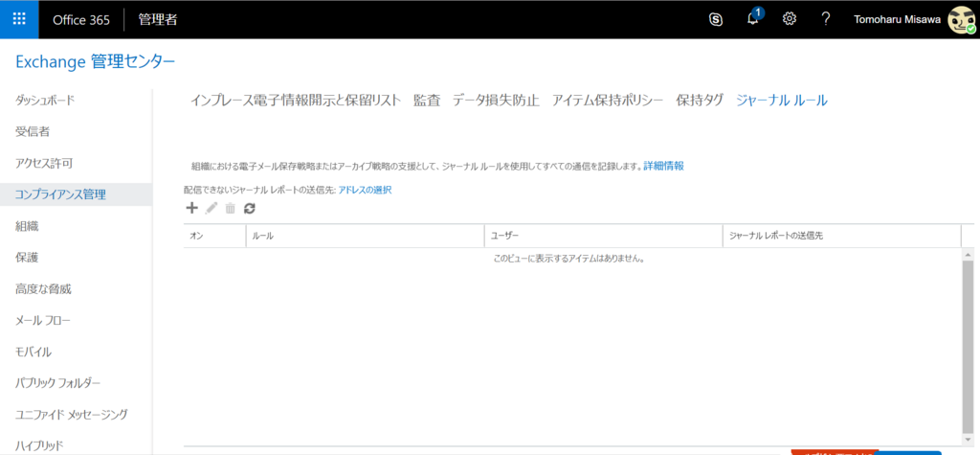Select the ジャーナル ルール tab
Image resolution: width=980 pixels, height=455 pixels.
[x=782, y=101]
